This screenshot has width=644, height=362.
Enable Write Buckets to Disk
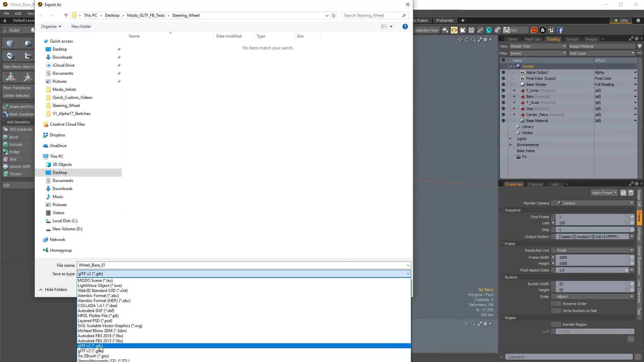coord(556,311)
